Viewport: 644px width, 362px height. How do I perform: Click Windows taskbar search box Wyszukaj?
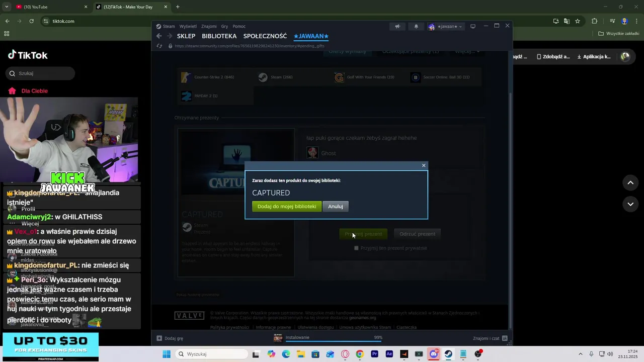click(210, 354)
